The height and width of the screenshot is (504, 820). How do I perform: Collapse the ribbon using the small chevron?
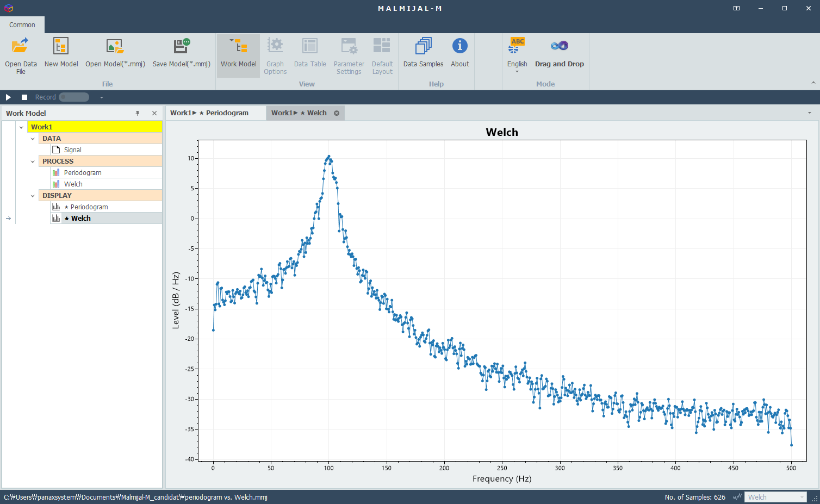(814, 84)
